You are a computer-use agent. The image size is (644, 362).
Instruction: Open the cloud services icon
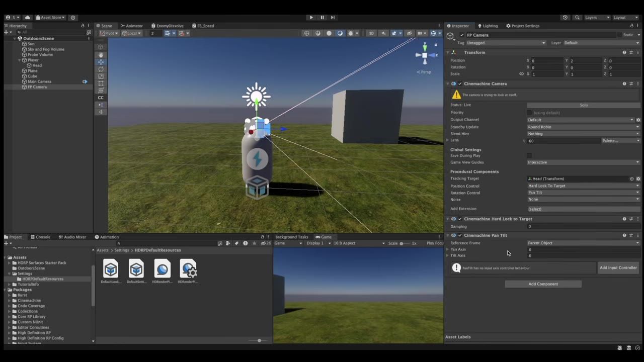coord(28,18)
